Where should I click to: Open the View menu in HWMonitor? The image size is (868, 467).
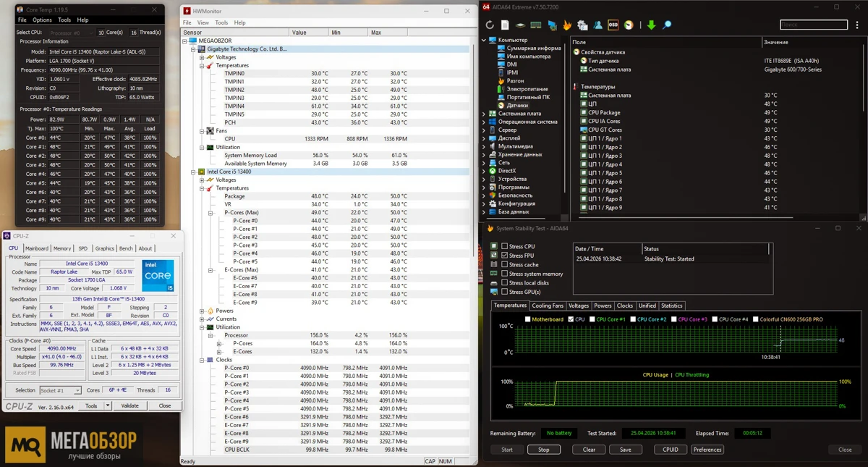click(x=203, y=23)
